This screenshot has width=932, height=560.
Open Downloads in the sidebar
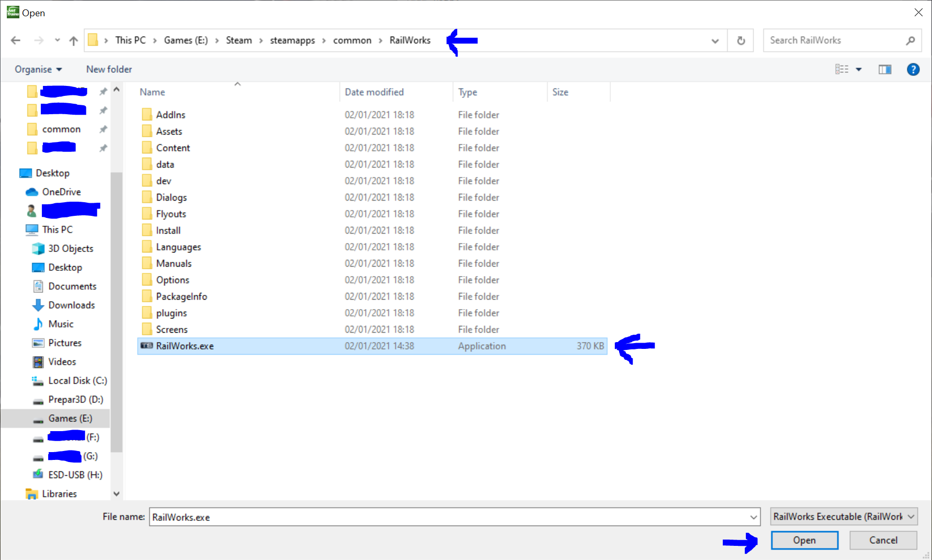tap(71, 305)
